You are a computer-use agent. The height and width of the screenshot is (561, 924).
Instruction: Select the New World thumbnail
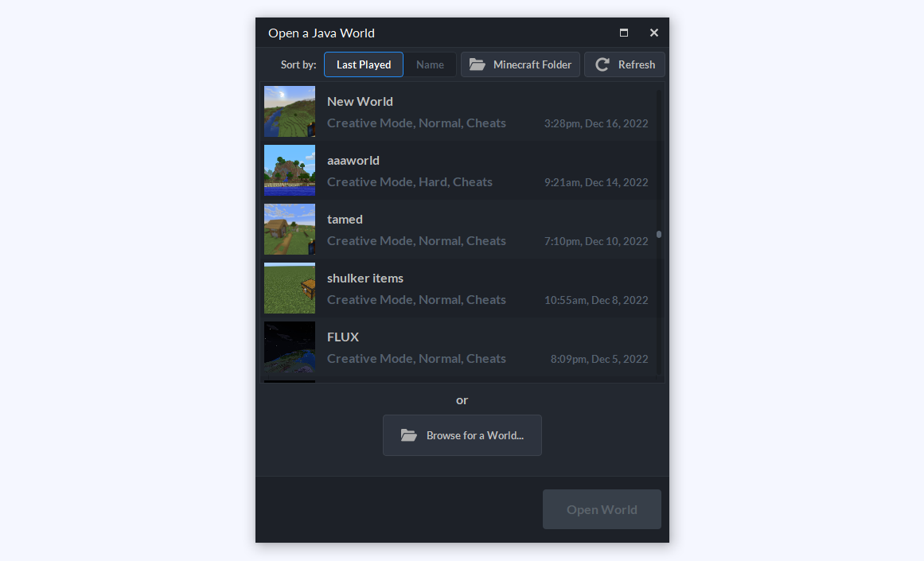coord(290,111)
